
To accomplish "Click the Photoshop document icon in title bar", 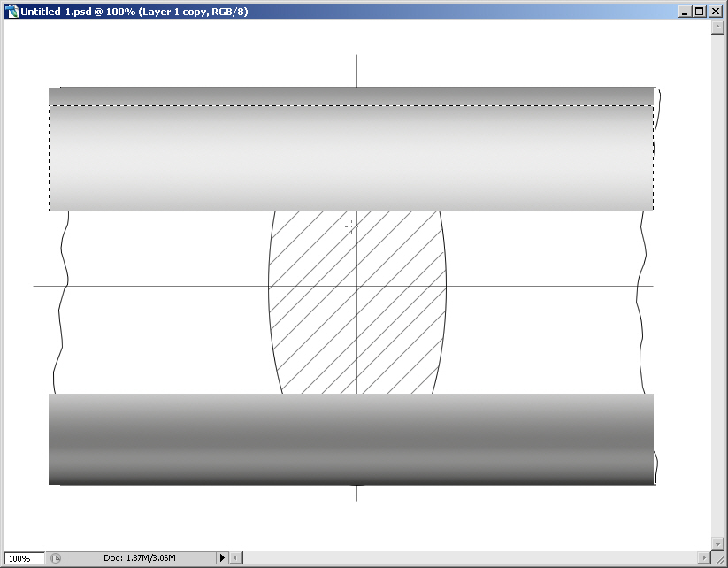I will click(x=11, y=12).
